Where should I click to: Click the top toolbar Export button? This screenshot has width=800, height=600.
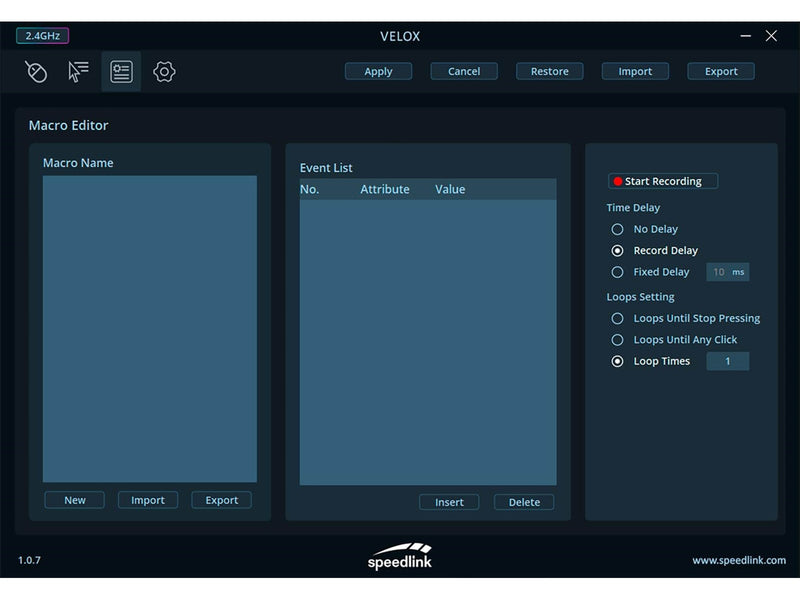pyautogui.click(x=721, y=71)
